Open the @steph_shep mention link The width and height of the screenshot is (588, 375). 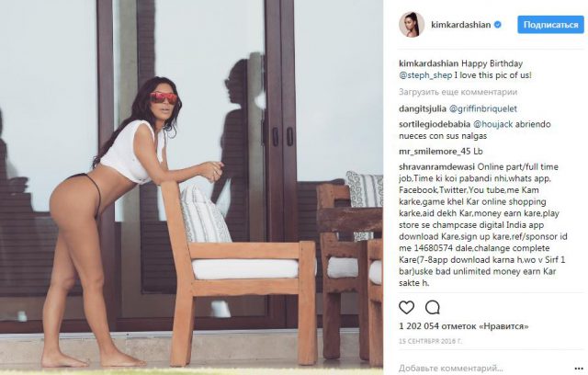(425, 75)
